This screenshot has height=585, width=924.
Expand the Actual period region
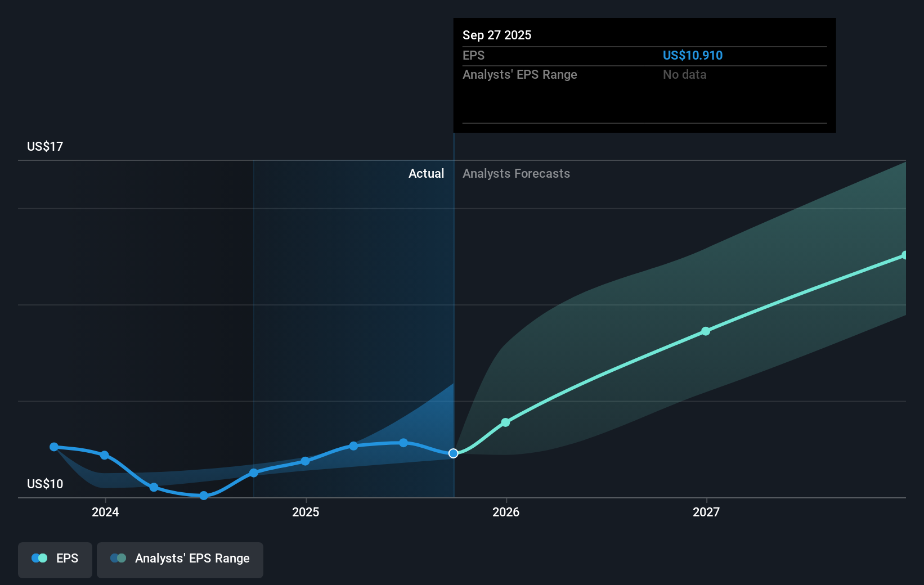(426, 173)
